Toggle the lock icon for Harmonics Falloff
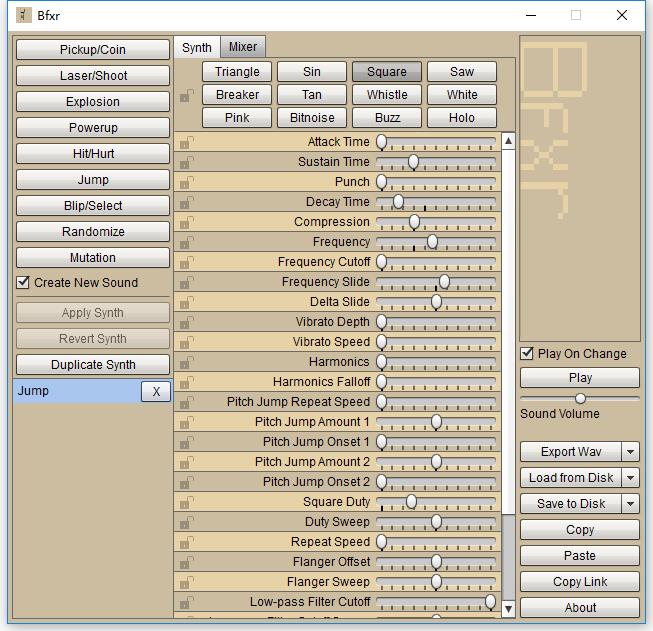This screenshot has height=631, width=653. (x=187, y=382)
